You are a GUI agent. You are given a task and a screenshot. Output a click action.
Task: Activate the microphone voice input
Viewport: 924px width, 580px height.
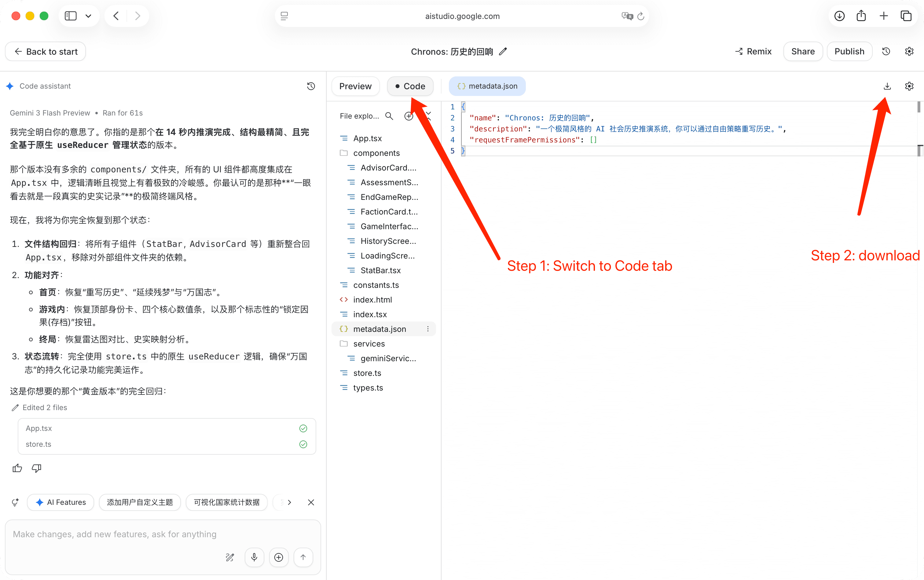click(x=254, y=557)
